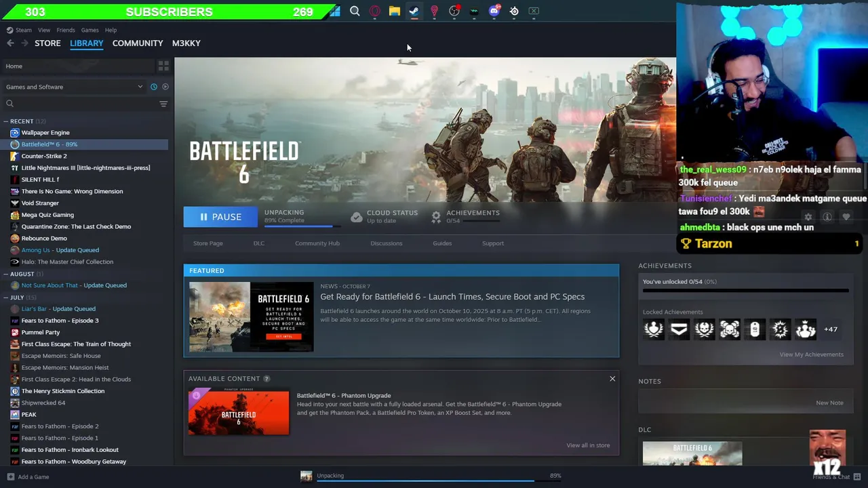Open Discord from the taskbar
Viewport: 868px width, 488px height.
[x=494, y=11]
